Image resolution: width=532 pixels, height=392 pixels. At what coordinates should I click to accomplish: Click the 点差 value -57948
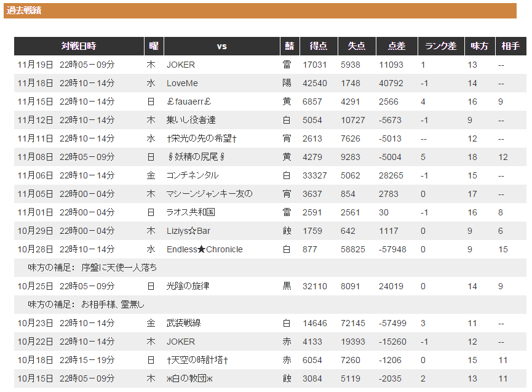392,249
